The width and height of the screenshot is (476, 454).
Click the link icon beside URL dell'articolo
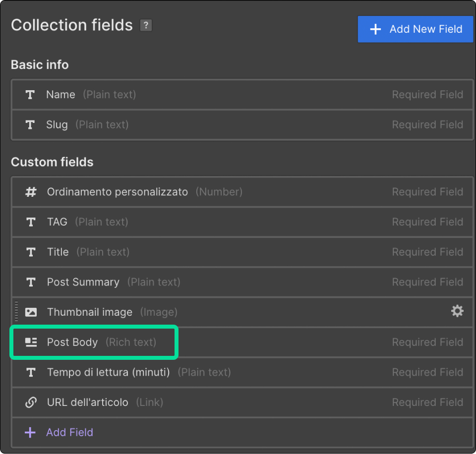(x=31, y=402)
